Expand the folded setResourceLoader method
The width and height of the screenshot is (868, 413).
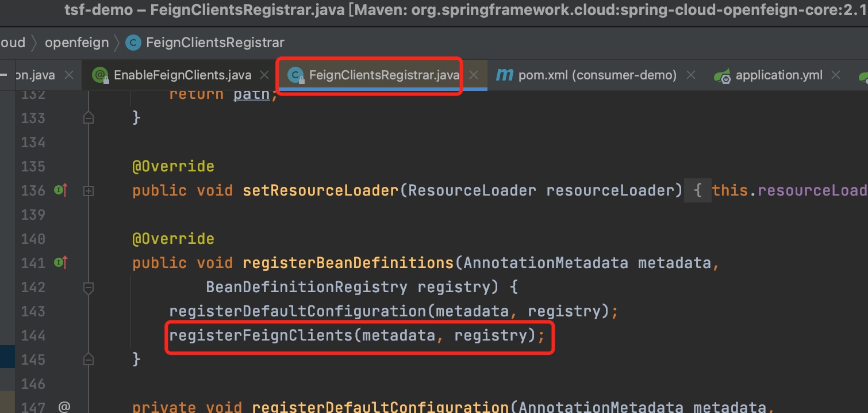tap(89, 190)
